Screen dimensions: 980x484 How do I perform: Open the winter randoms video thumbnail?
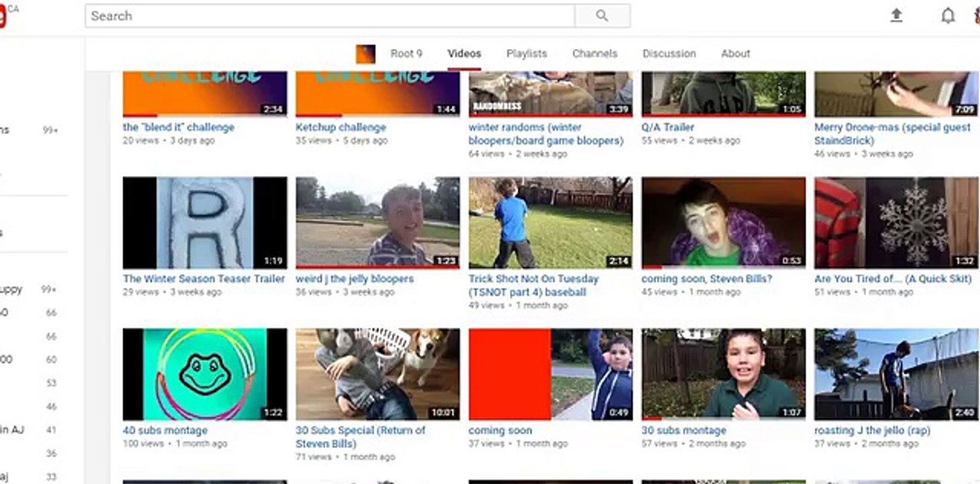550,94
